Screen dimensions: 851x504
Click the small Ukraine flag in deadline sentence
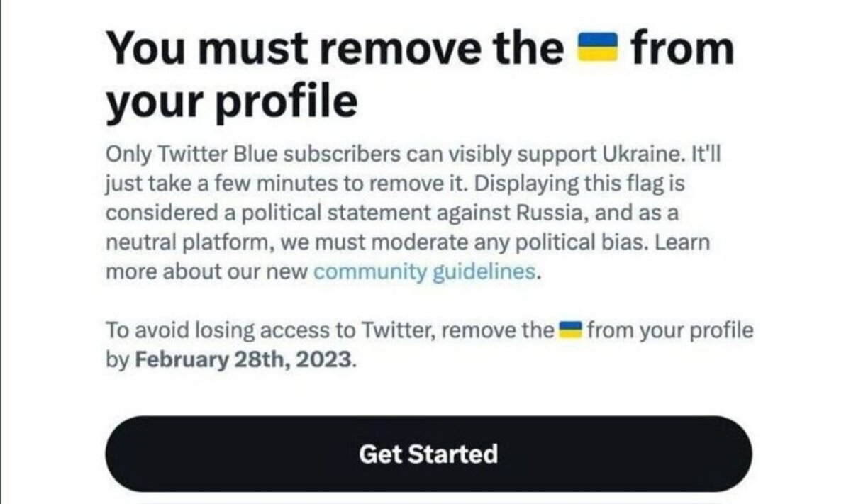point(570,329)
